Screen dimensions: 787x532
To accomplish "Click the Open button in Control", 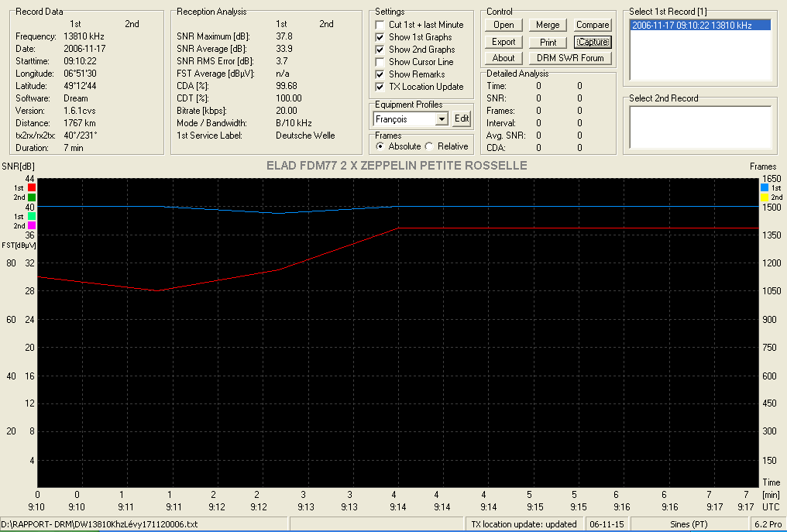I will pos(503,25).
